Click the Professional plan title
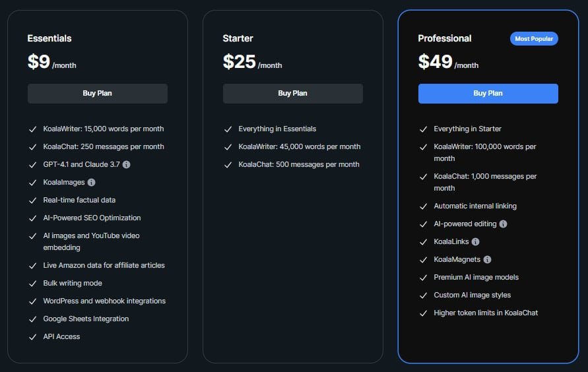The height and width of the screenshot is (372, 588). point(445,38)
